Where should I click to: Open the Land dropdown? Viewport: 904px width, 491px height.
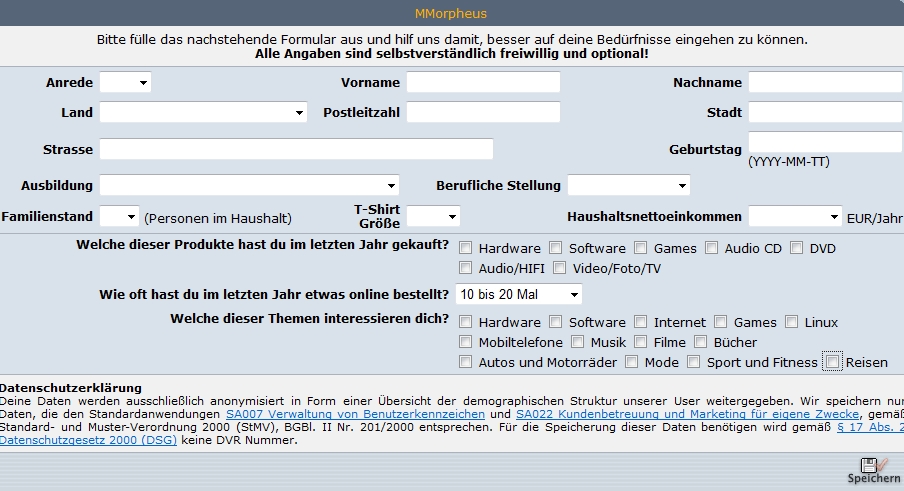[203, 112]
